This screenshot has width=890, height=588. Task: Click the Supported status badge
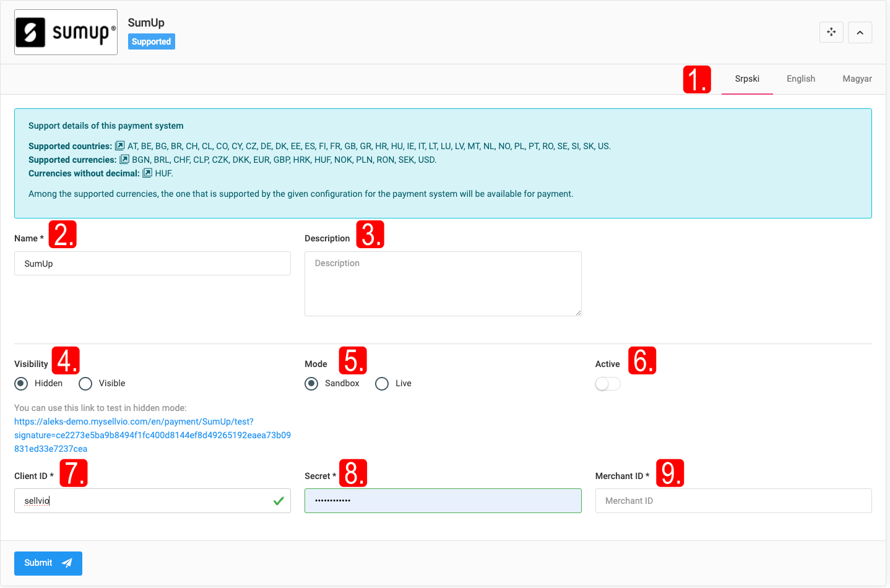pos(152,41)
